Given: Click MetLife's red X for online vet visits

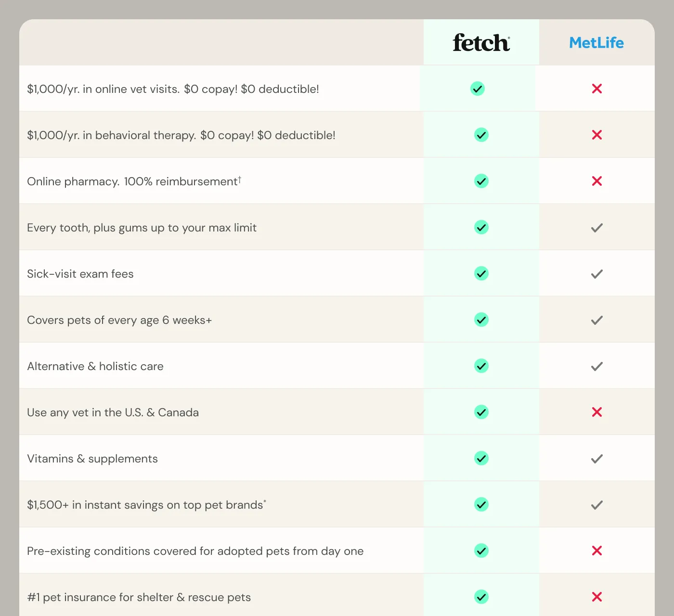Looking at the screenshot, I should tap(597, 89).
